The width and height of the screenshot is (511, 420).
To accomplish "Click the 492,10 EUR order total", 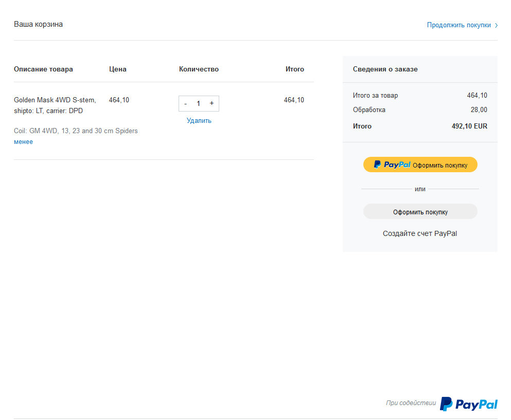I will (x=469, y=126).
